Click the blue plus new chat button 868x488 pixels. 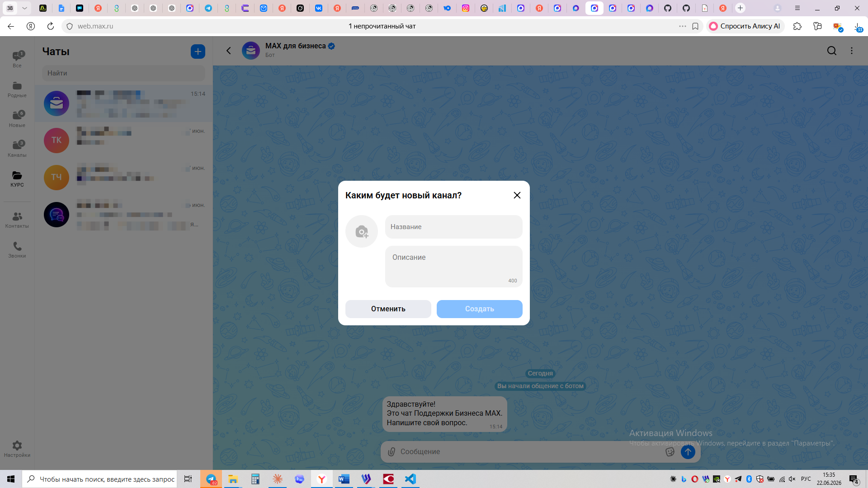coord(198,52)
